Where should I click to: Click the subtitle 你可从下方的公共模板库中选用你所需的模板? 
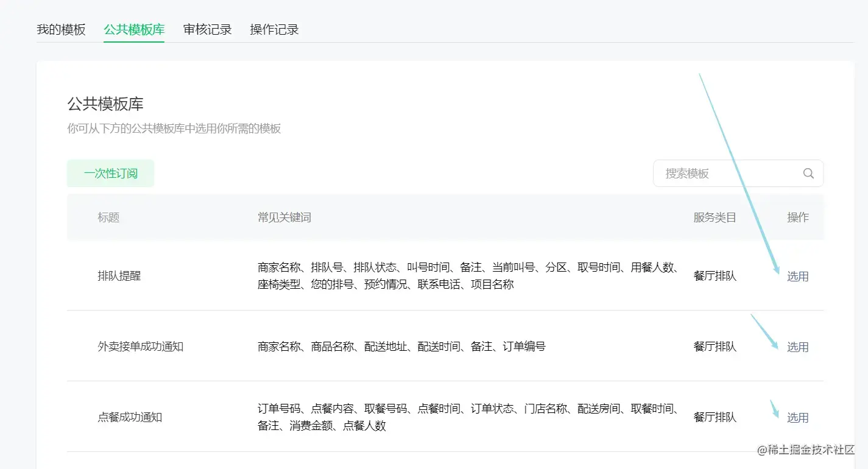pyautogui.click(x=174, y=129)
